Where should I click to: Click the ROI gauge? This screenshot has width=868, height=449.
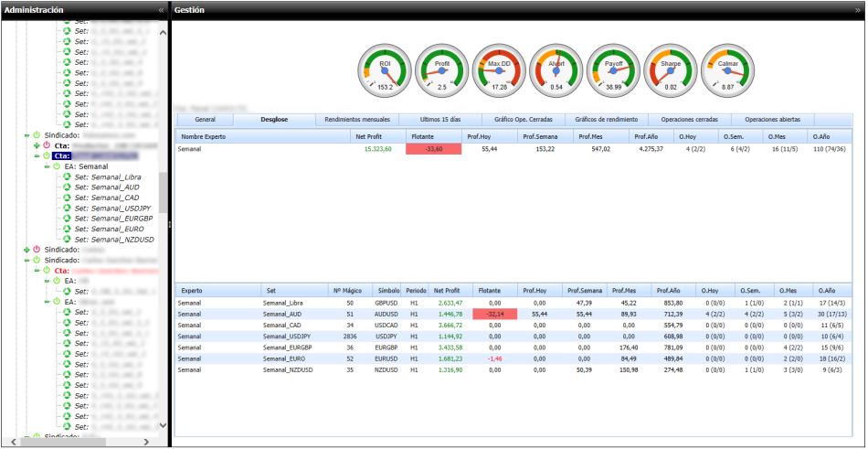coord(384,70)
